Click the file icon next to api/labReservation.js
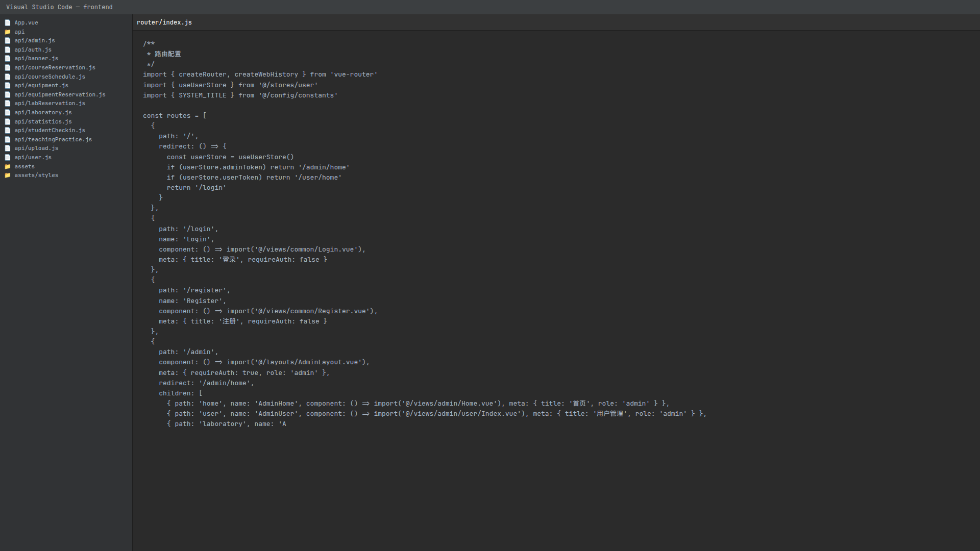The height and width of the screenshot is (551, 980). (x=8, y=104)
